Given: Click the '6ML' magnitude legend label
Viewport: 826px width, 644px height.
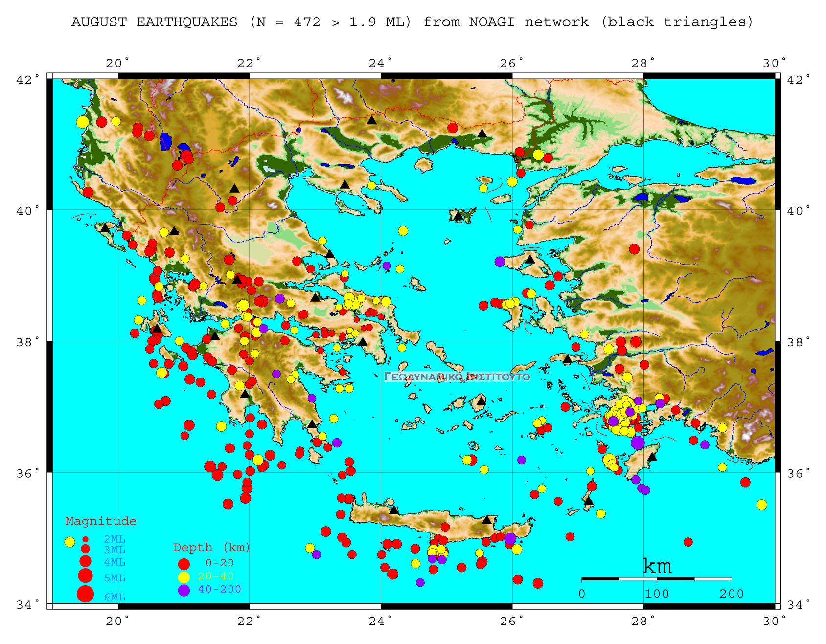Looking at the screenshot, I should (x=115, y=597).
